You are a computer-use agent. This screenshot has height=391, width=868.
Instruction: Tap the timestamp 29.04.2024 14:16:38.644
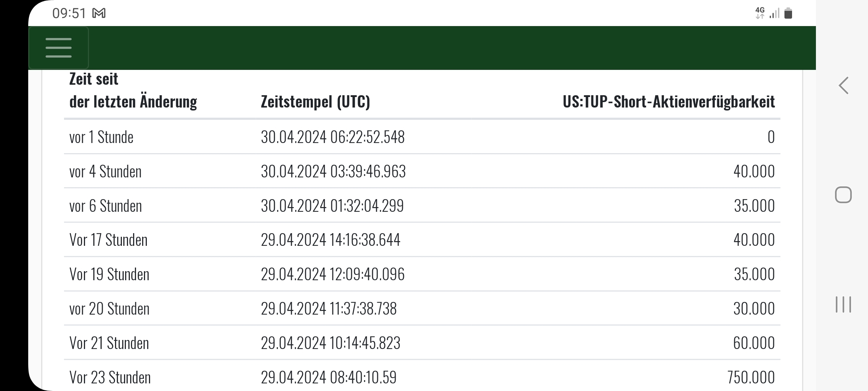click(x=331, y=239)
